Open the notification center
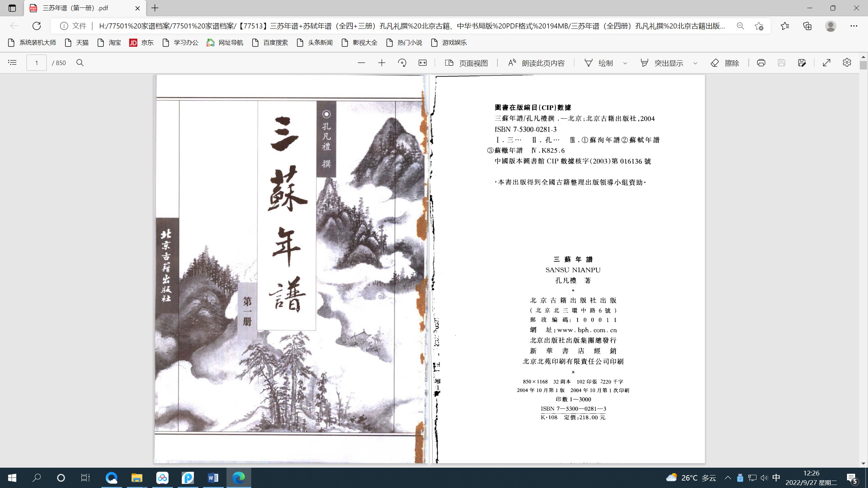 [852, 478]
